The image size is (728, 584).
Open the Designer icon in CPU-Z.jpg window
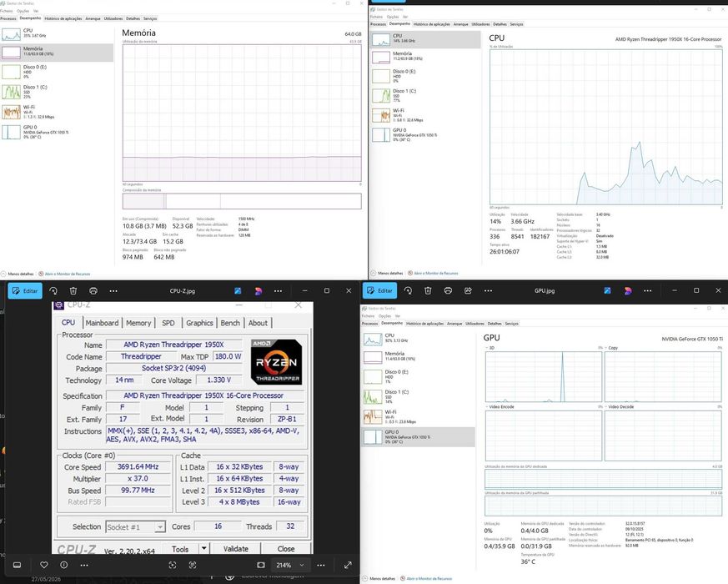[259, 291]
